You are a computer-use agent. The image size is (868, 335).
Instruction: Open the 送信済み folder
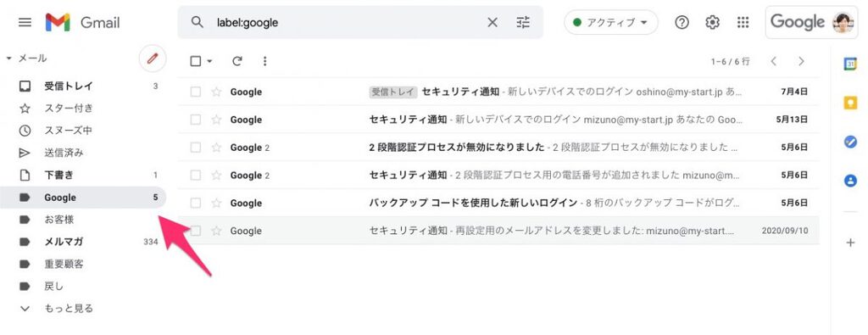[x=83, y=153]
